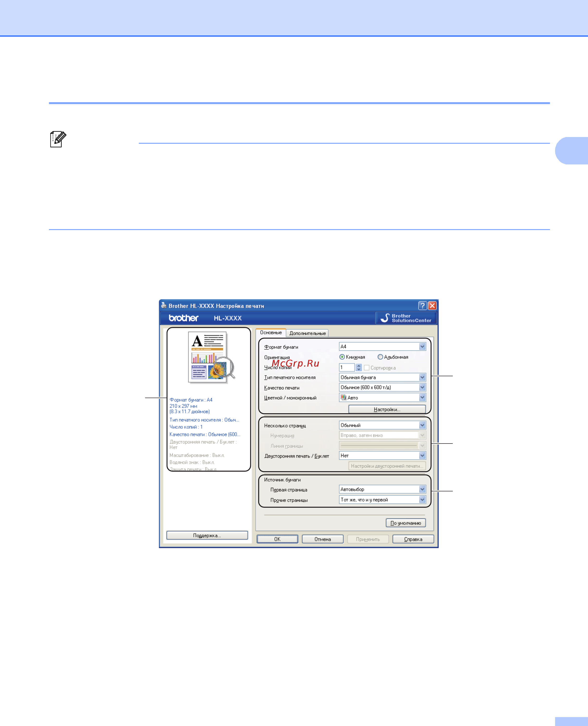
Task: Click 'Число копий : 1' summary line
Action: (x=186, y=427)
